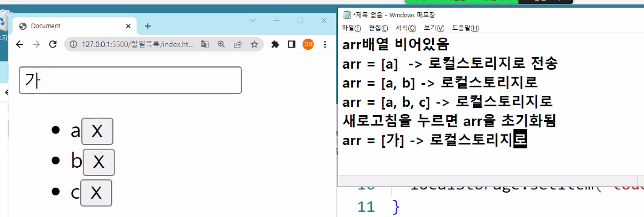Open Notepad 보기 menu
This screenshot has height=217, width=644.
click(x=434, y=28)
